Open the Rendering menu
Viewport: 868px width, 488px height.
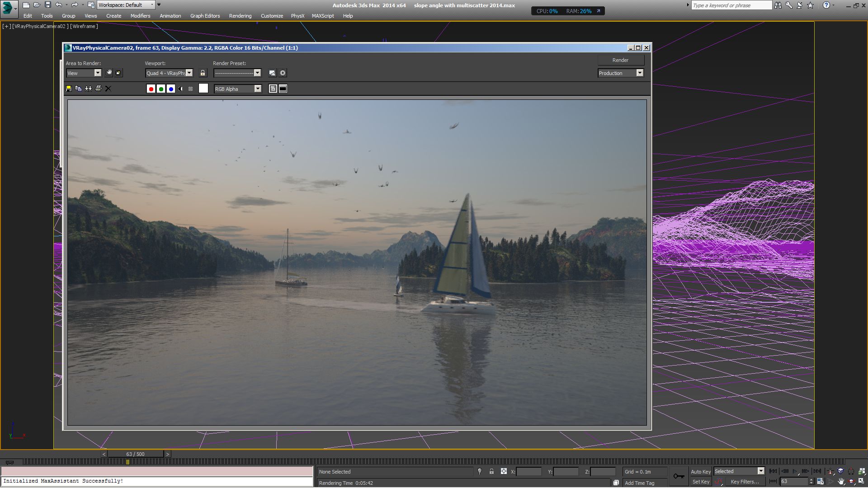(240, 16)
